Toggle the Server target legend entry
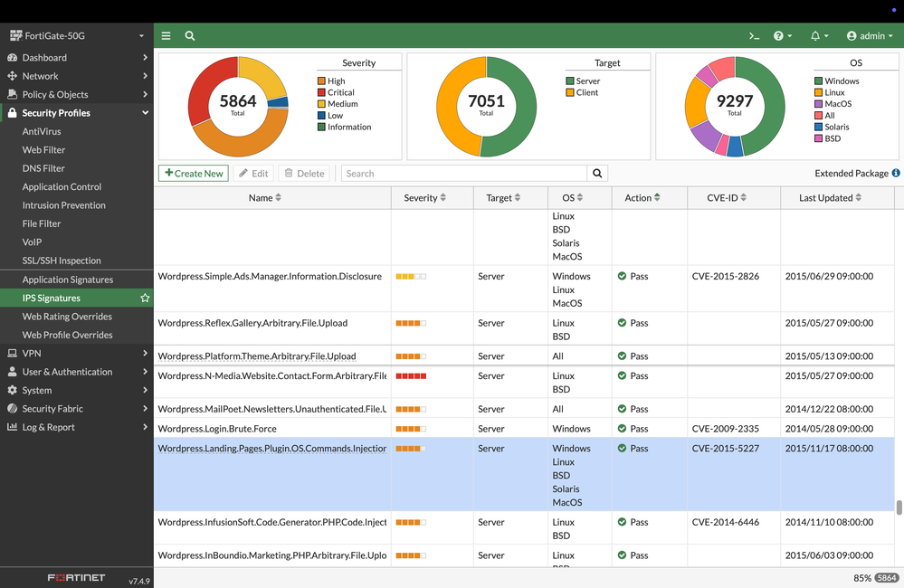Viewport: 904px width, 588px height. pos(587,81)
